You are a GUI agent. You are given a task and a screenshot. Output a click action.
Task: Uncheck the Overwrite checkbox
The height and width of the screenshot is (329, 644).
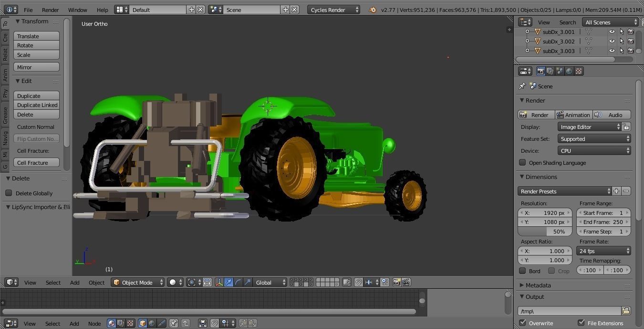(523, 323)
